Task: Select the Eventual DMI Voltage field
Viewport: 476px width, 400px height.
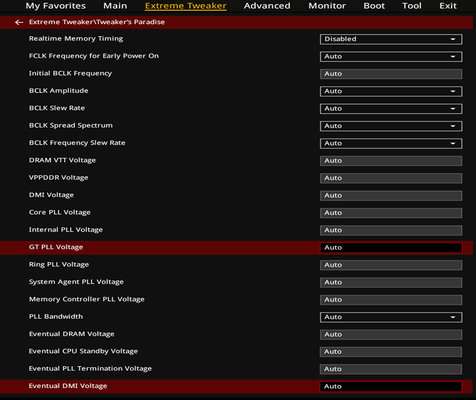Action: (391, 386)
